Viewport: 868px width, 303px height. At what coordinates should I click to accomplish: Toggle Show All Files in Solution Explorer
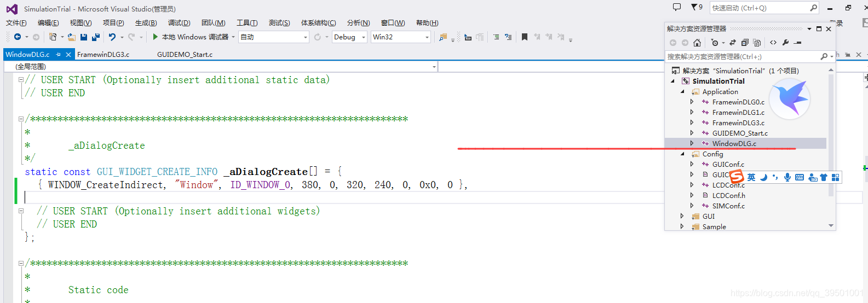[x=757, y=43]
